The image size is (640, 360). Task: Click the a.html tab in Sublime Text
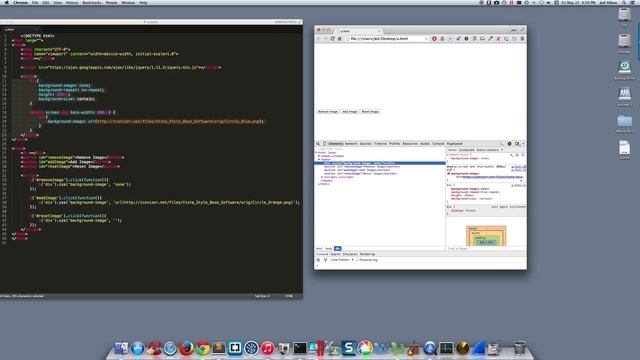(20, 29)
